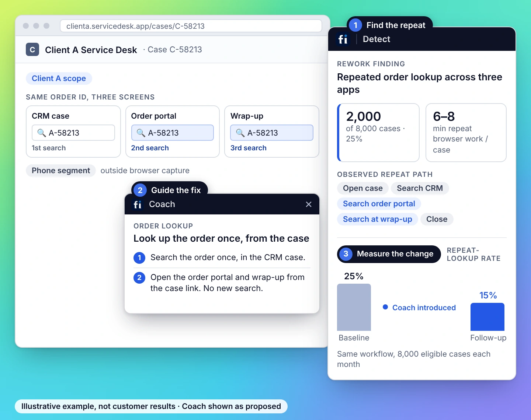Click 'Same workflow, 8,000 eligible cases' note

(414, 359)
